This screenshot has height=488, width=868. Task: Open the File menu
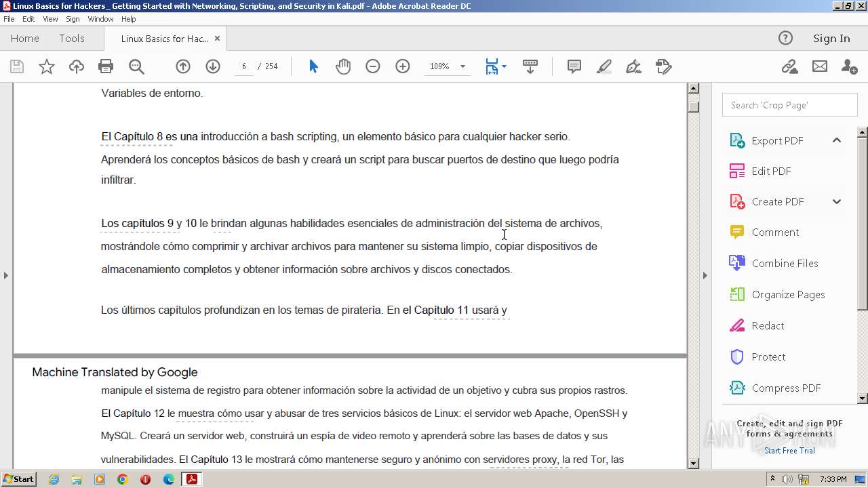[9, 19]
